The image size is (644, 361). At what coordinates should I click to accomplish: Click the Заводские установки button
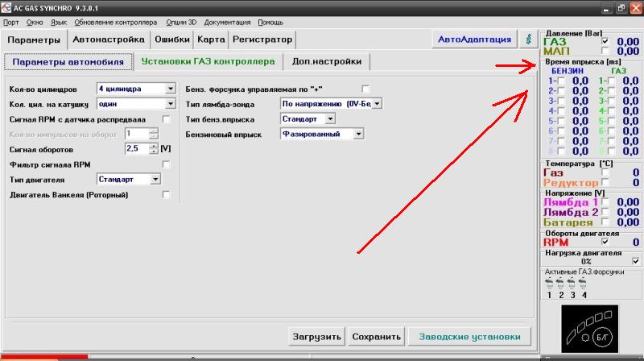point(469,337)
